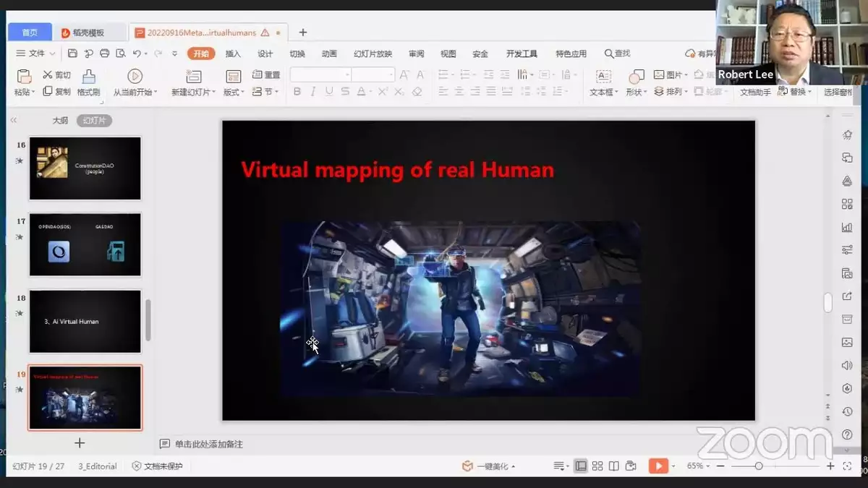Add new slide with plus below thumbnails
Image resolution: width=868 pixels, height=488 pixels.
(x=80, y=442)
